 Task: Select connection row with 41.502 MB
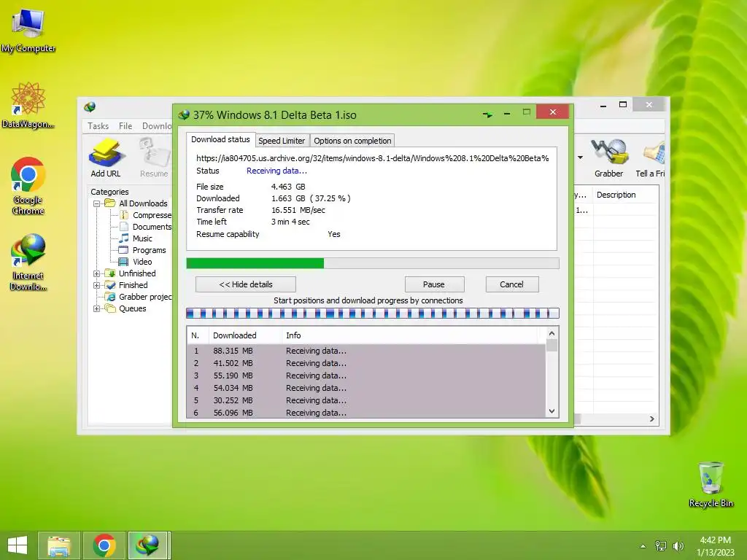pos(366,363)
